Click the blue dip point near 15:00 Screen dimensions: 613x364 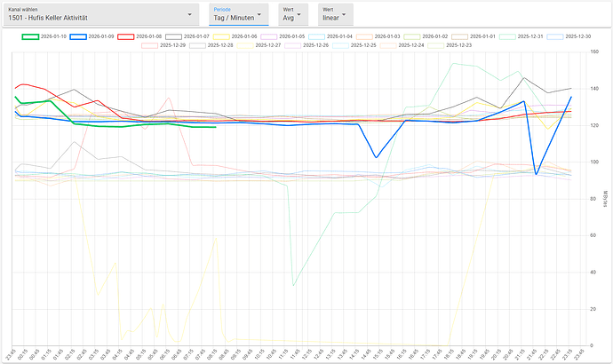(377, 157)
